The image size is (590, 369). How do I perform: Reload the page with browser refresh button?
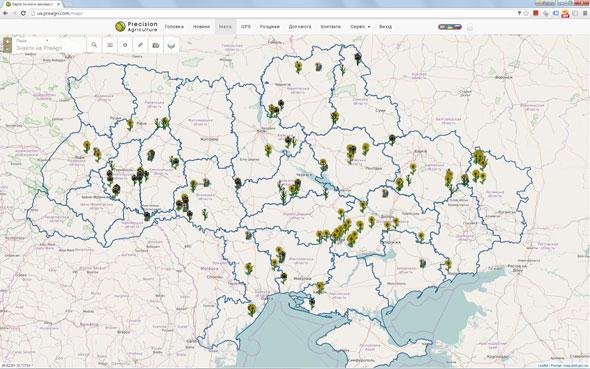coord(23,13)
